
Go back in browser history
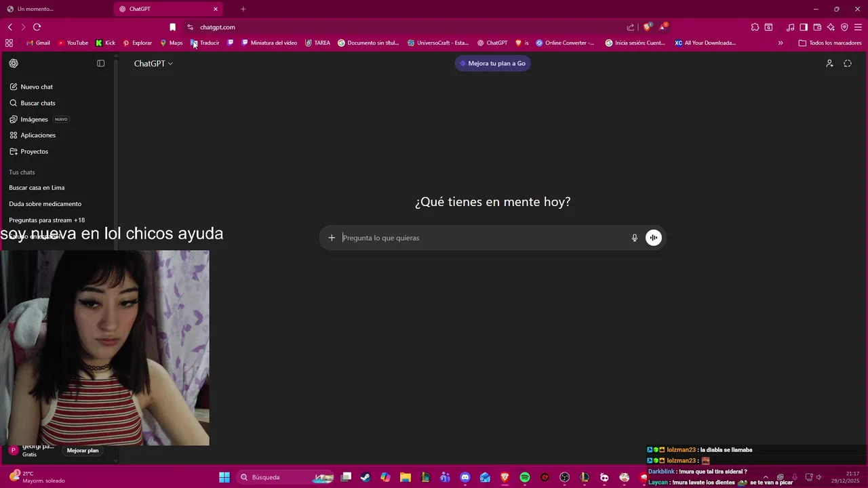pyautogui.click(x=10, y=27)
